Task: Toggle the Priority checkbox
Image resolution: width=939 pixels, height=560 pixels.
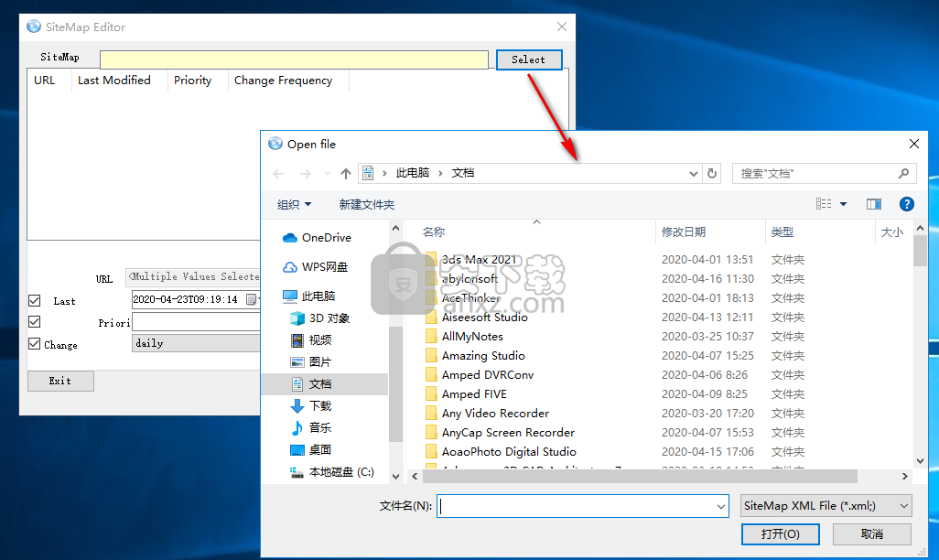Action: pos(35,322)
